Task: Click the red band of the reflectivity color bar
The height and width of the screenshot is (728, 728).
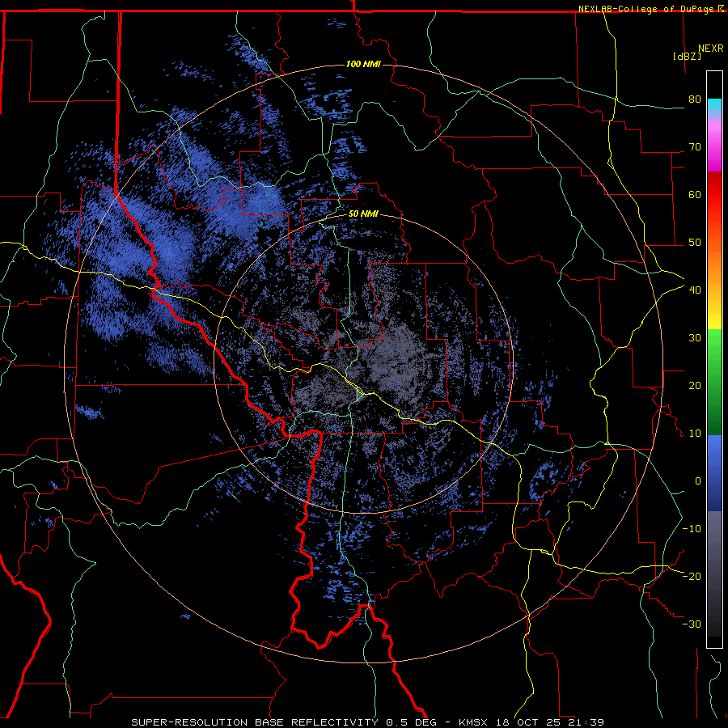Action: coord(714,202)
